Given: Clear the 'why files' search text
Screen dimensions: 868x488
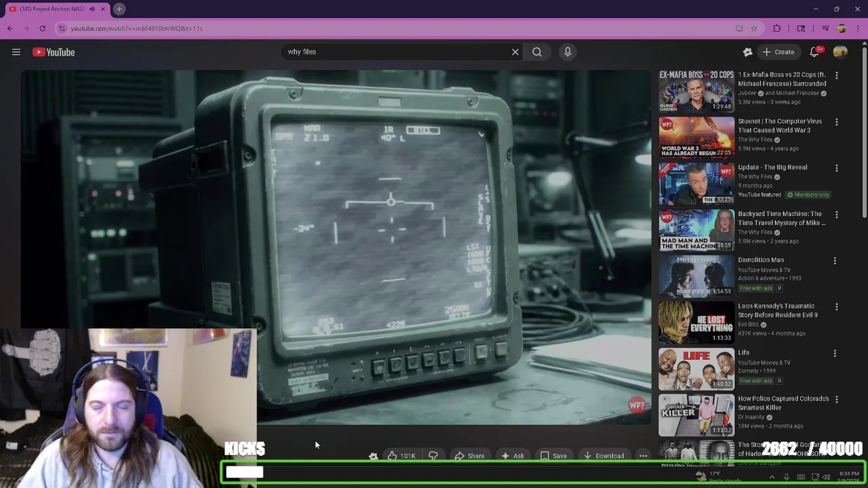Looking at the screenshot, I should 515,52.
